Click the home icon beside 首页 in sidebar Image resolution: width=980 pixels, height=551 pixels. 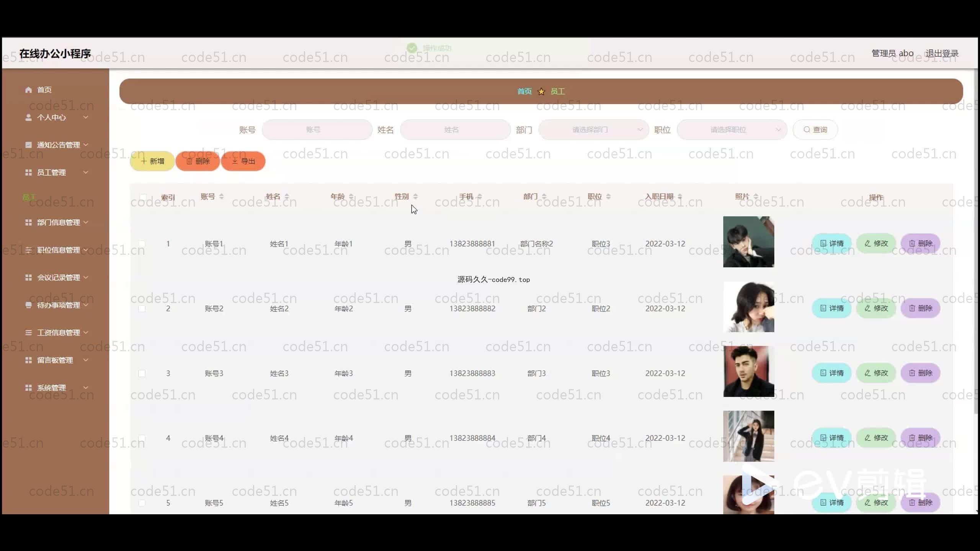(x=28, y=90)
